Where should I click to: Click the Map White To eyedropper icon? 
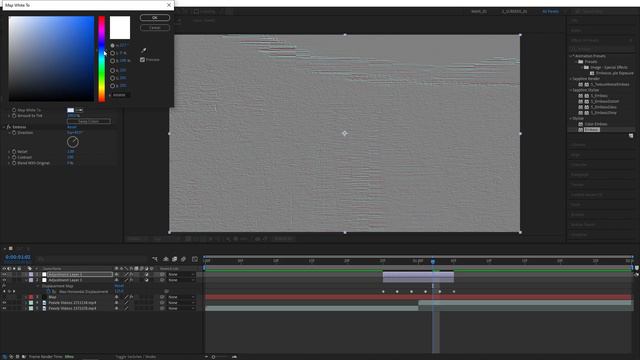79,110
